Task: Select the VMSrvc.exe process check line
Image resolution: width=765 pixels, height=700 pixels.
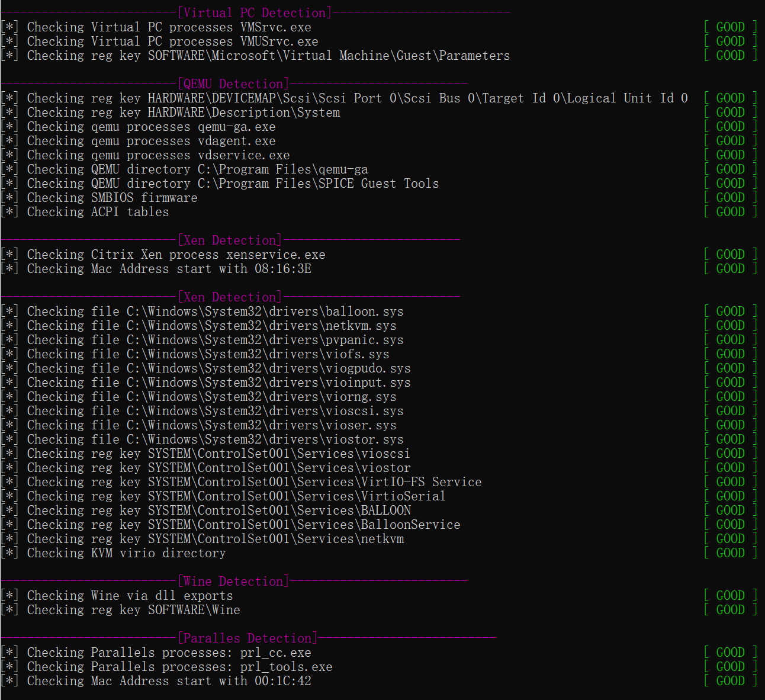Action: pos(156,27)
